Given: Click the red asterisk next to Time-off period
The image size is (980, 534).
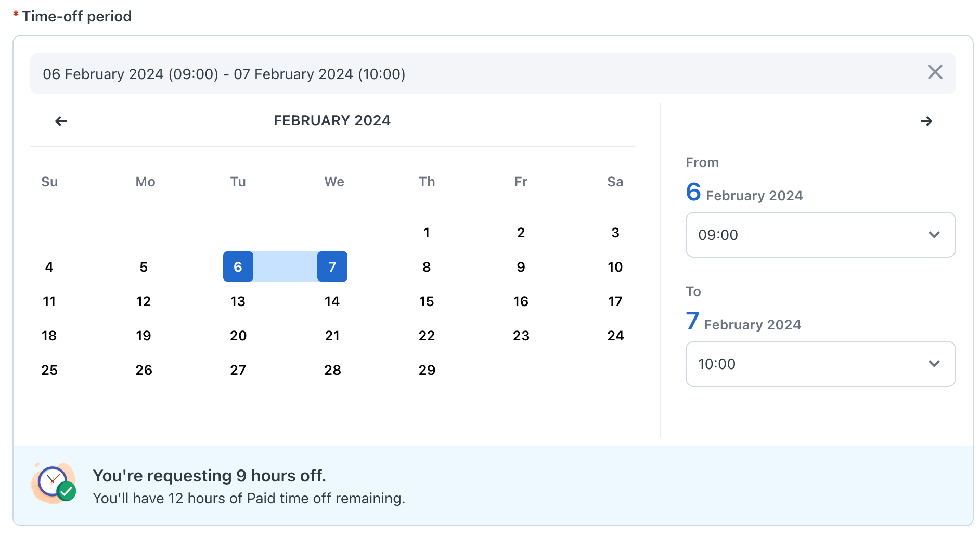Looking at the screenshot, I should (16, 13).
